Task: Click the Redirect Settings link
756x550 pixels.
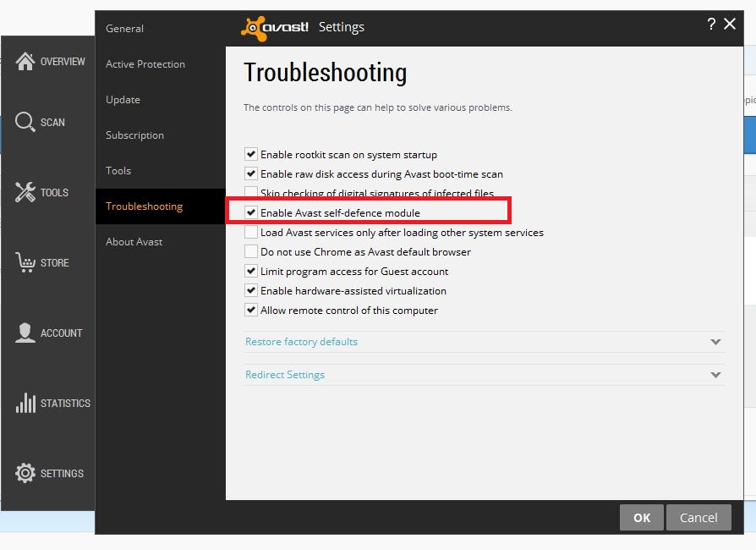Action: click(x=285, y=375)
